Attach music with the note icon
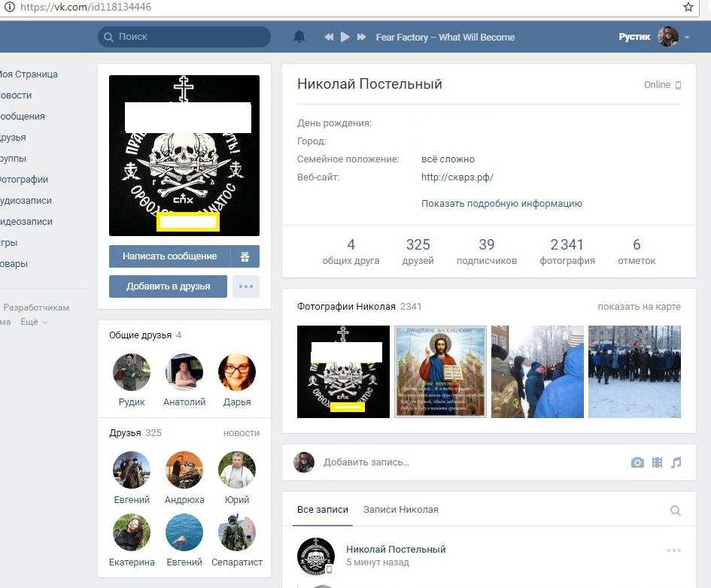This screenshot has width=711, height=588. pyautogui.click(x=676, y=462)
